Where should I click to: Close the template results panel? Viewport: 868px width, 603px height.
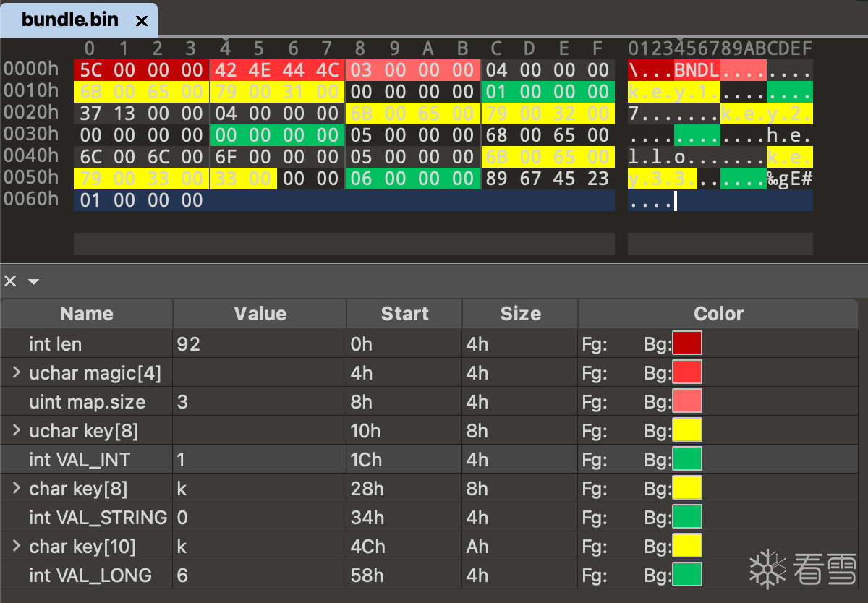coord(11,281)
